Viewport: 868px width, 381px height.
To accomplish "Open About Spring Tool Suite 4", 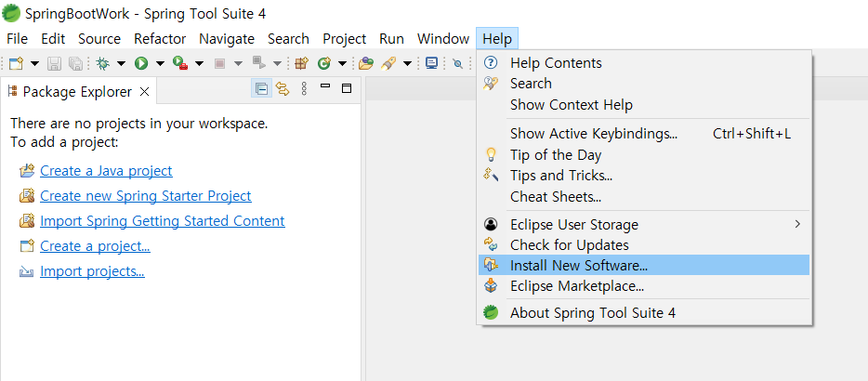I will [644, 313].
